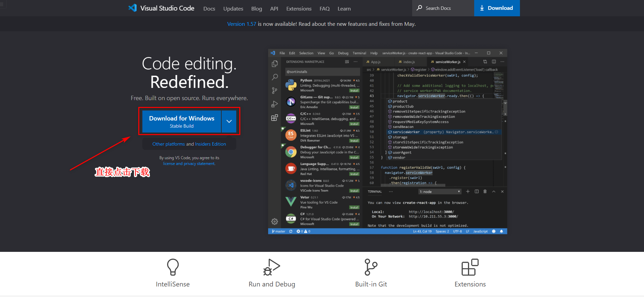Install the C/C++ extension
Image resolution: width=644 pixels, height=297 pixels.
pyautogui.click(x=354, y=124)
